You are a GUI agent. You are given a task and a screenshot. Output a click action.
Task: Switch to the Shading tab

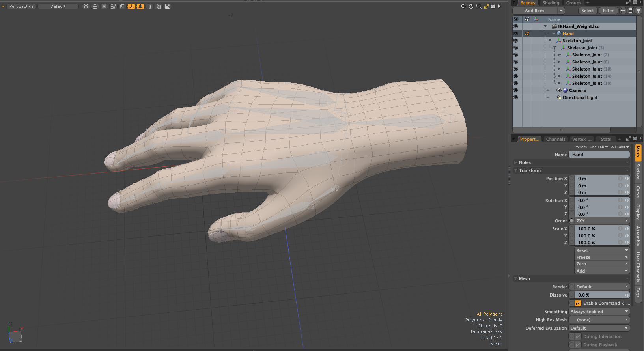point(551,3)
